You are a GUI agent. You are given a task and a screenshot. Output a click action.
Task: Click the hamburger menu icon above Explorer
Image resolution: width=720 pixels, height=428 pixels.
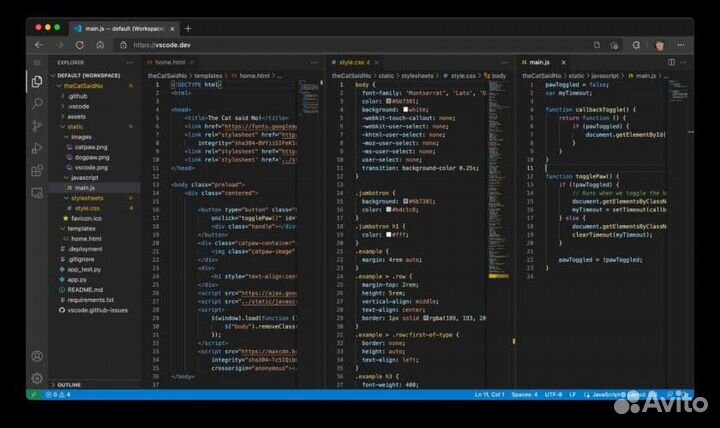pos(37,62)
